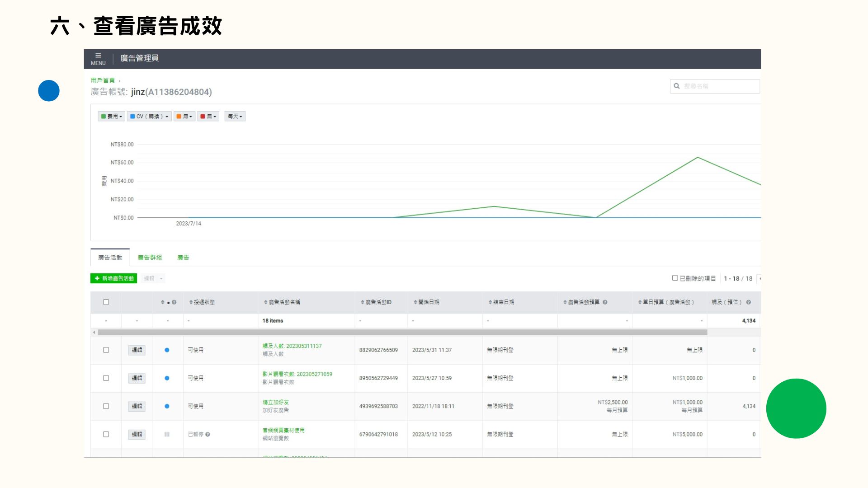
Task: Sort by 投遞狀態 column
Action: [x=202, y=302]
